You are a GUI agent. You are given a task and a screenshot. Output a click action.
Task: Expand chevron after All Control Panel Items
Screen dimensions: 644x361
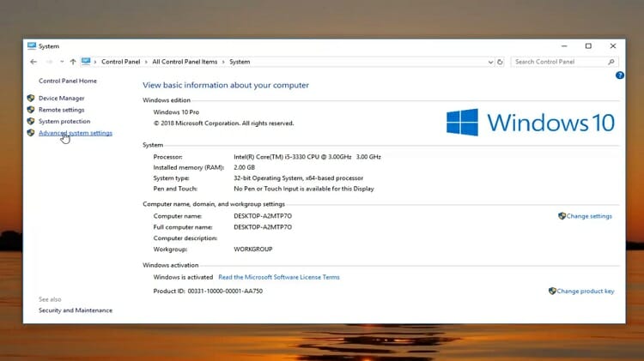pyautogui.click(x=223, y=62)
